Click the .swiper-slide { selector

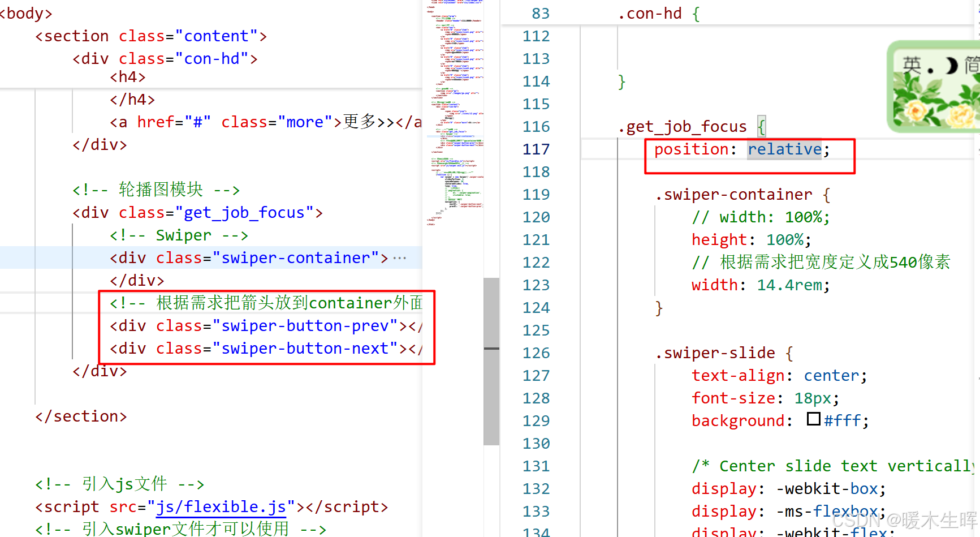(724, 353)
